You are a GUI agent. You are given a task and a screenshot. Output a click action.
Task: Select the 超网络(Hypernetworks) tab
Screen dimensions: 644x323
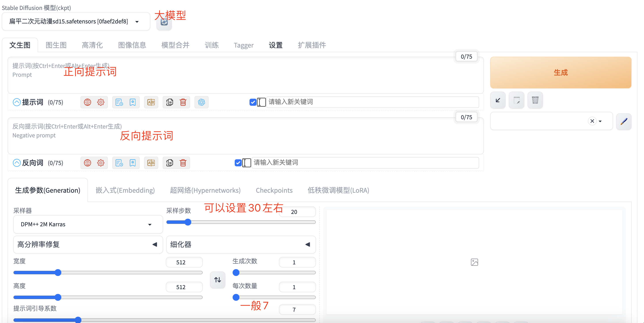pyautogui.click(x=205, y=190)
